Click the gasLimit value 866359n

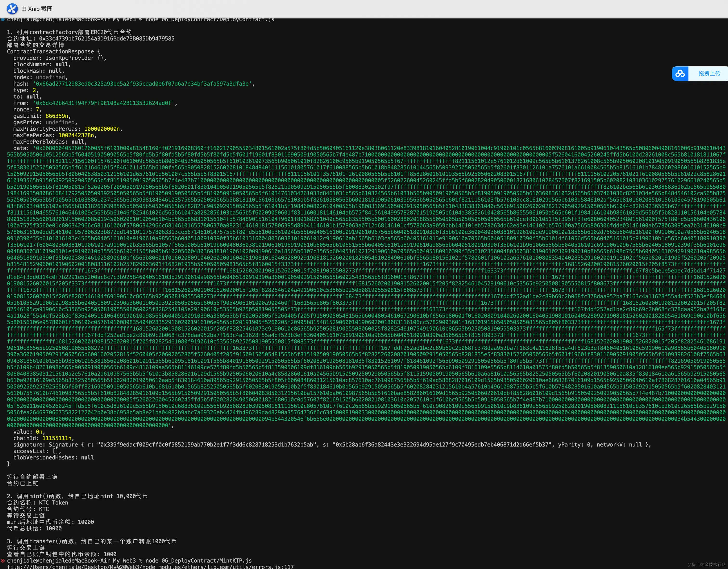coord(57,116)
